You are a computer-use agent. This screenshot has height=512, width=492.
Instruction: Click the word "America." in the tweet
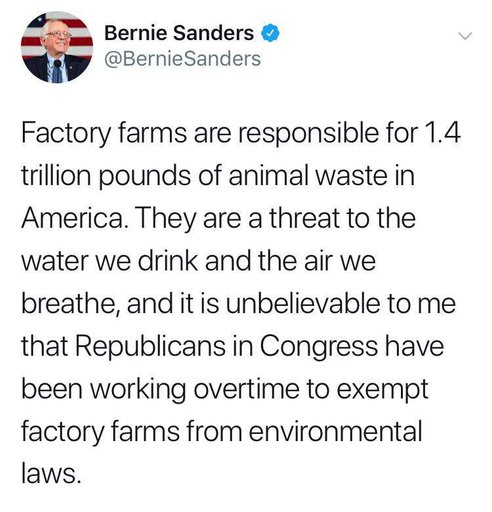pos(75,217)
